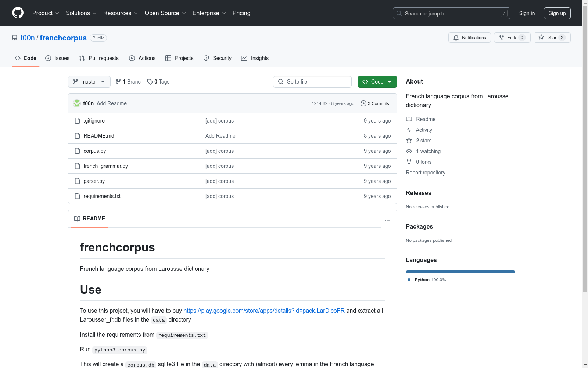Image resolution: width=588 pixels, height=368 pixels.
Task: Expand the Solutions menu
Action: coord(81,13)
